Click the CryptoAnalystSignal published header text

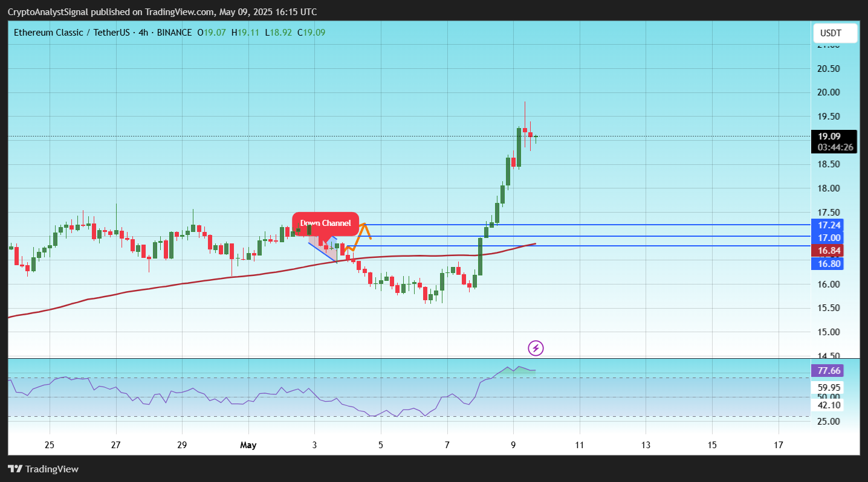(162, 12)
